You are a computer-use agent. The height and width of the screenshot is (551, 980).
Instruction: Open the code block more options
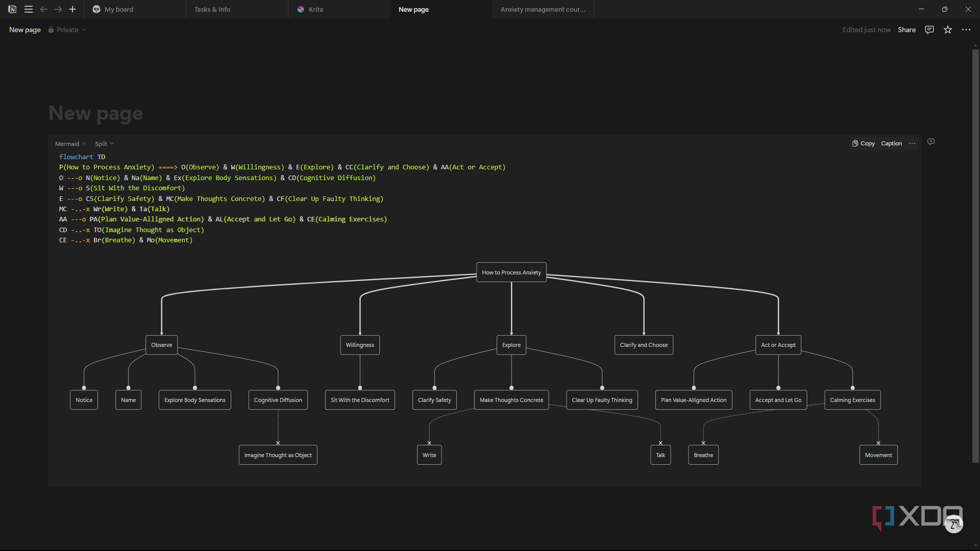pyautogui.click(x=912, y=143)
